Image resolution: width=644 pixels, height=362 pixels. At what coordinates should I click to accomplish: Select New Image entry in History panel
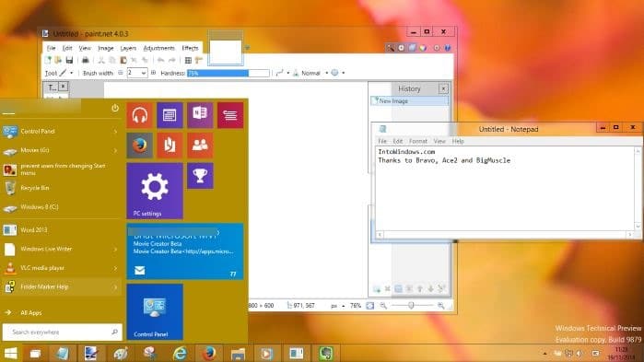(x=409, y=101)
